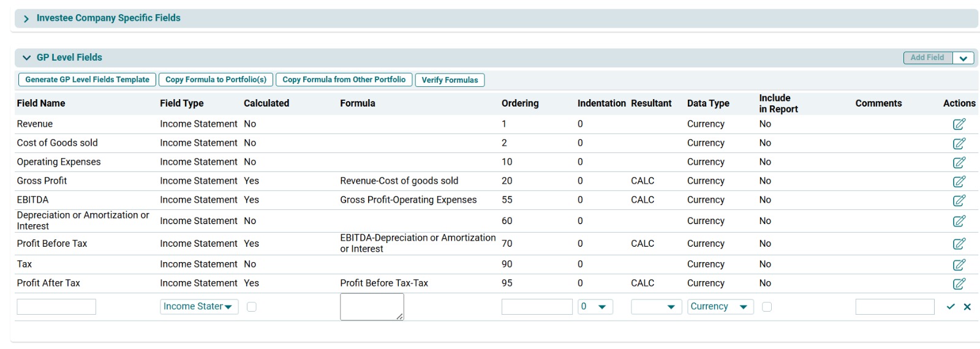This screenshot has height=349, width=980.
Task: Open edit for Gross Profit row
Action: click(x=959, y=181)
